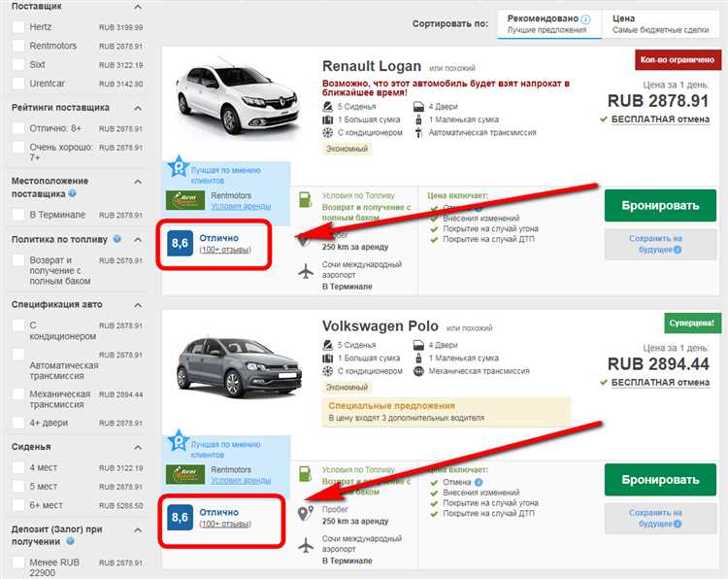Open the Renault Logan title
This screenshot has height=579, width=728.
(x=372, y=66)
